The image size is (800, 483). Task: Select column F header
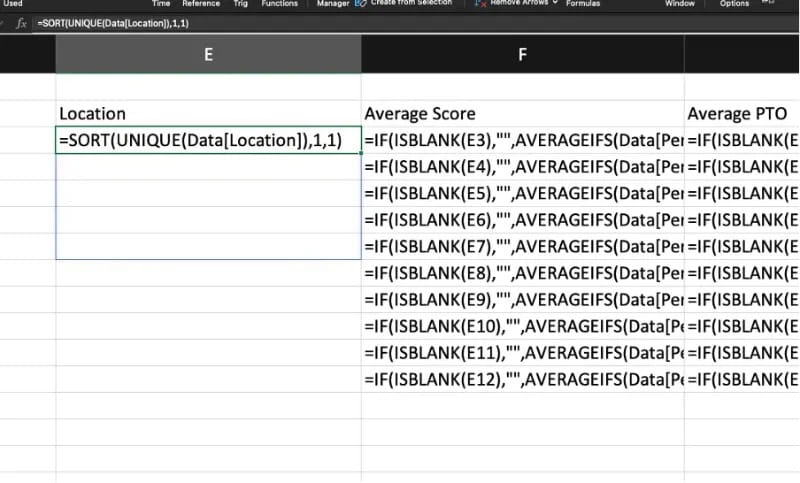(x=522, y=56)
